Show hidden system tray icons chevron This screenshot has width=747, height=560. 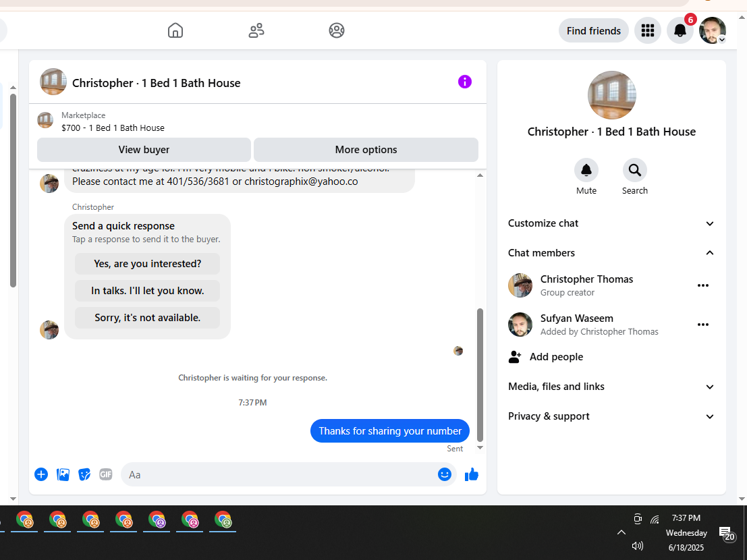621,532
